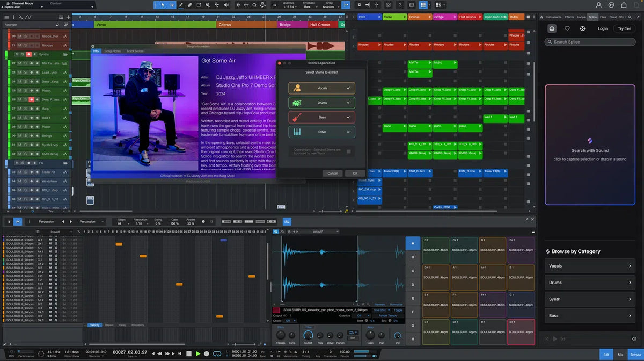Open Splice home view
The height and width of the screenshot is (361, 644).
coord(552,28)
